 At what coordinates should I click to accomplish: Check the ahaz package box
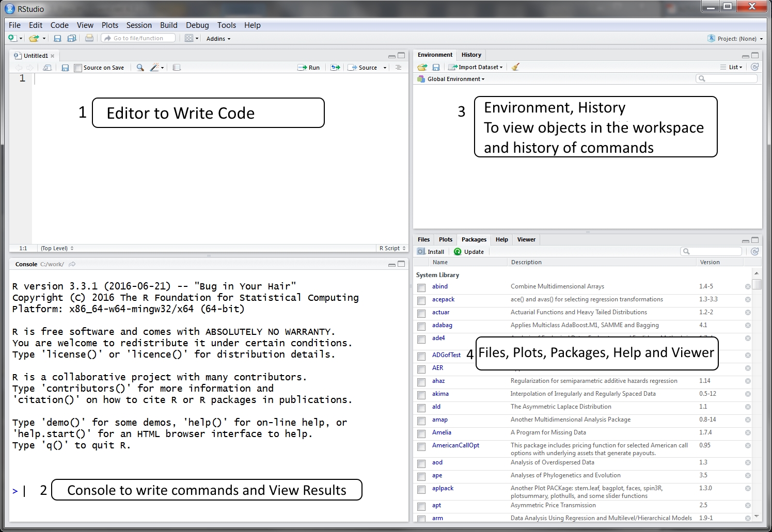click(421, 382)
